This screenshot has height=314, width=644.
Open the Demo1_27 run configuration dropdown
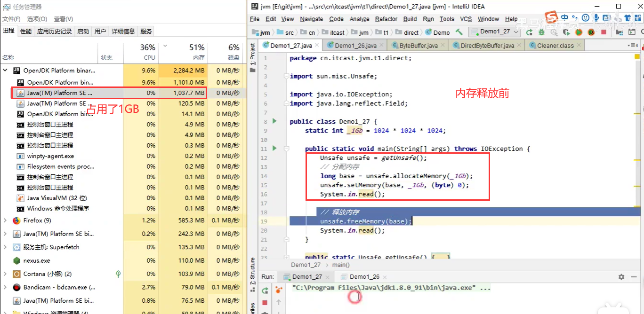click(x=494, y=31)
